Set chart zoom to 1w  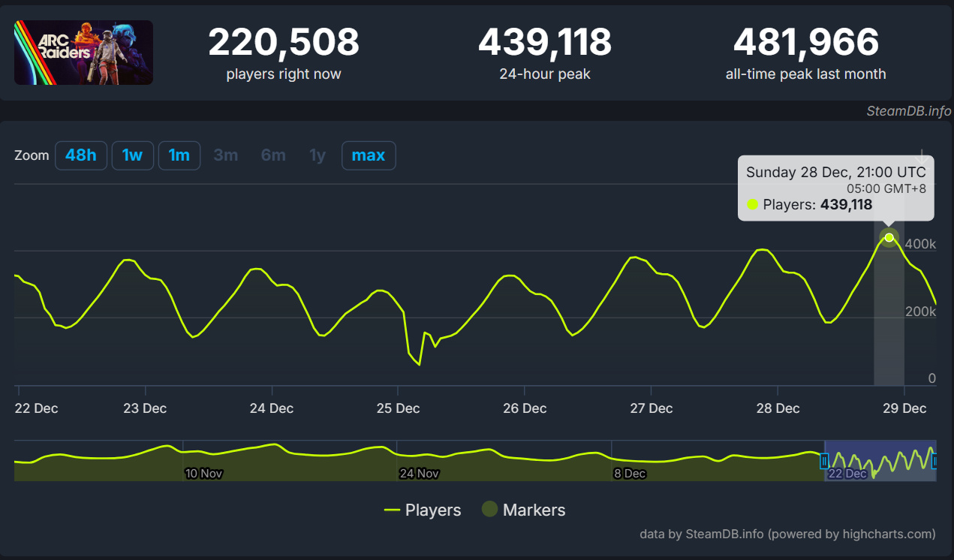coord(133,155)
